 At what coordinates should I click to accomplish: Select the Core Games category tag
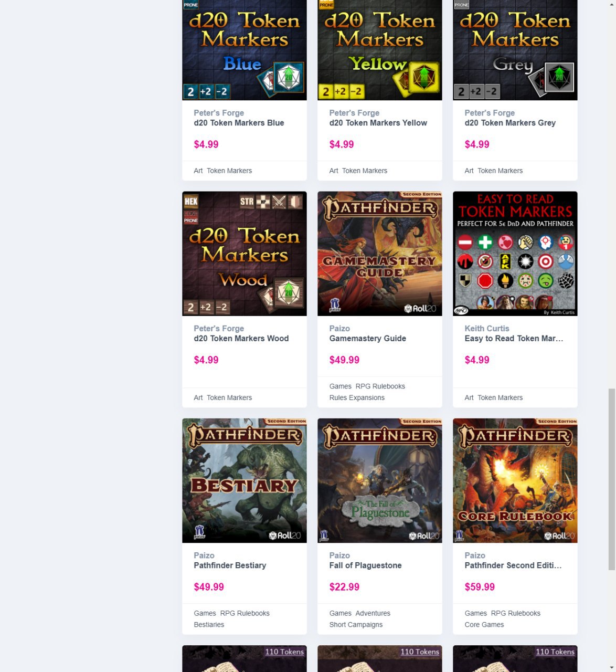484,625
